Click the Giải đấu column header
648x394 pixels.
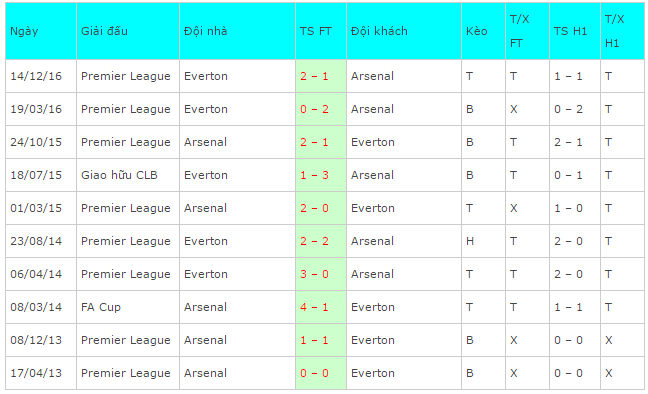[x=128, y=31]
